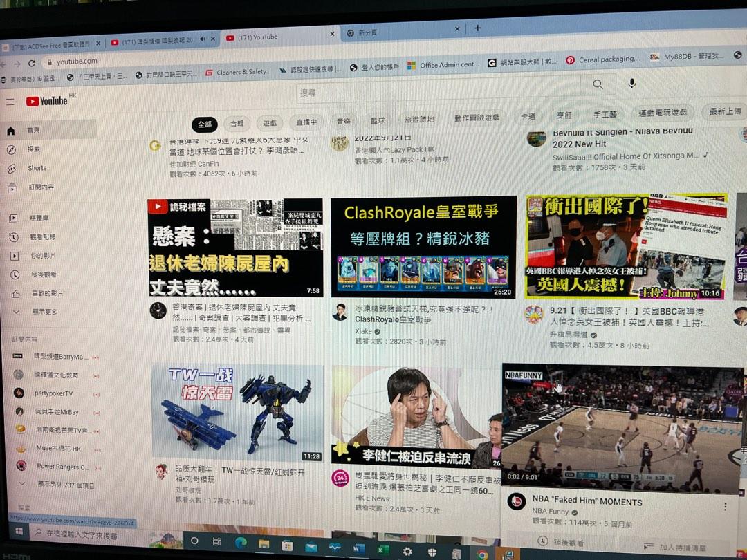This screenshot has width=747, height=560.
Task: Click the youtube.com address bar
Action: pos(77,62)
